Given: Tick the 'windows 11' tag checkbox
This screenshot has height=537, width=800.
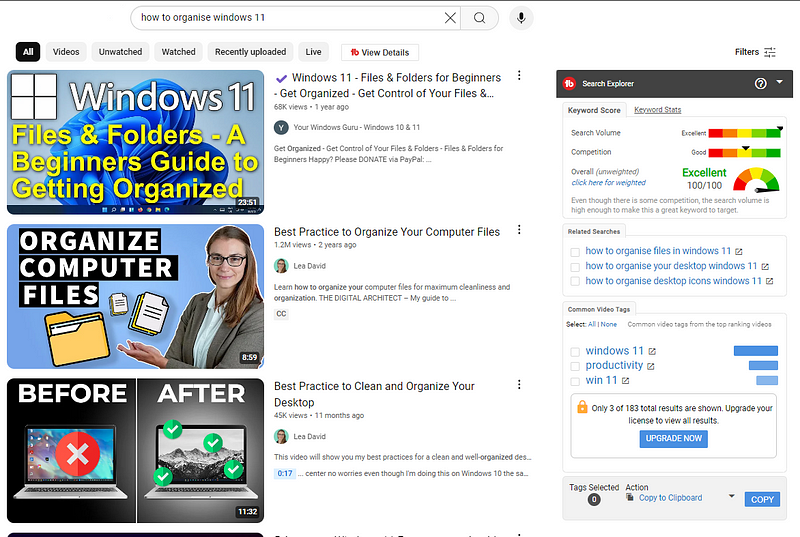Looking at the screenshot, I should pos(575,352).
